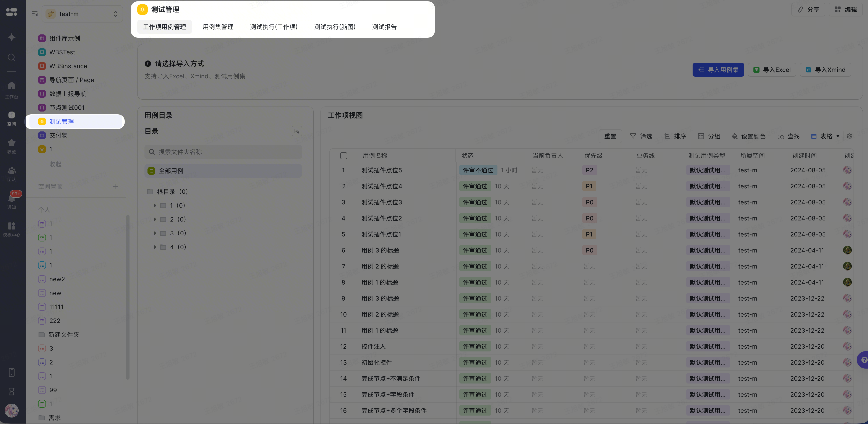Switch to the 工作项用例管理 tab
The height and width of the screenshot is (424, 868).
point(164,27)
